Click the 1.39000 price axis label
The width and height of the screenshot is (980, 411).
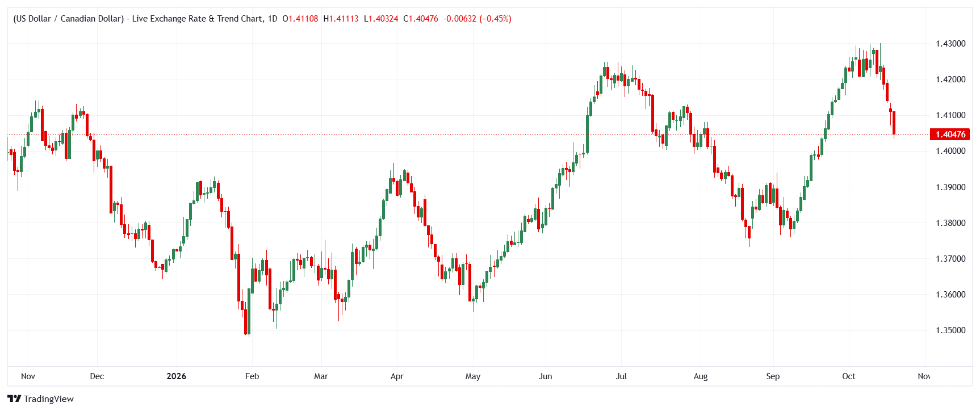click(x=950, y=187)
